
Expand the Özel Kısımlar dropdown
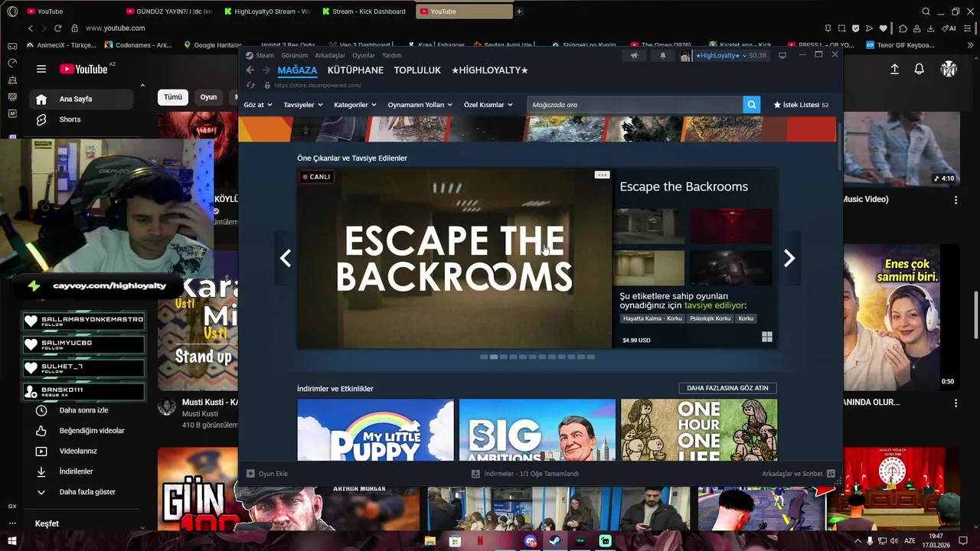488,105
